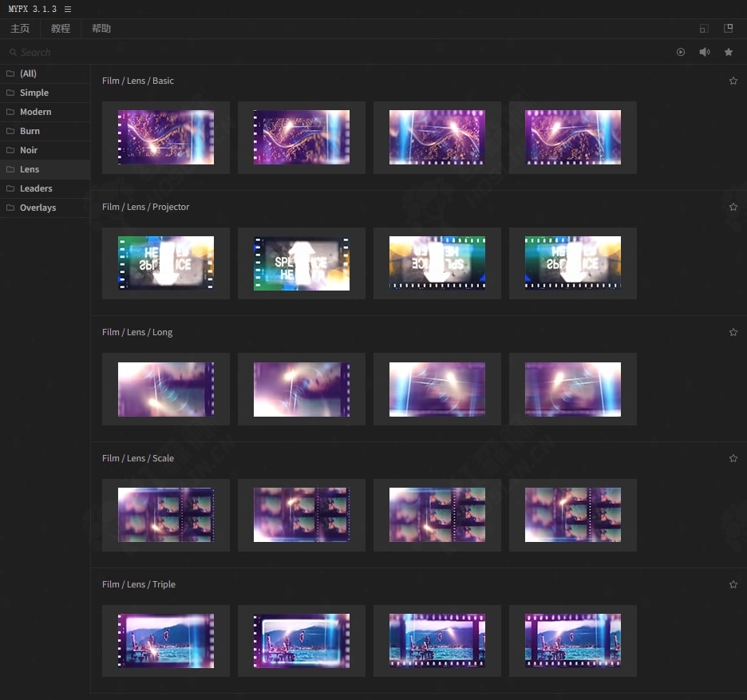Select the Modern category folder
Image resolution: width=747 pixels, height=700 pixels.
pyautogui.click(x=45, y=112)
